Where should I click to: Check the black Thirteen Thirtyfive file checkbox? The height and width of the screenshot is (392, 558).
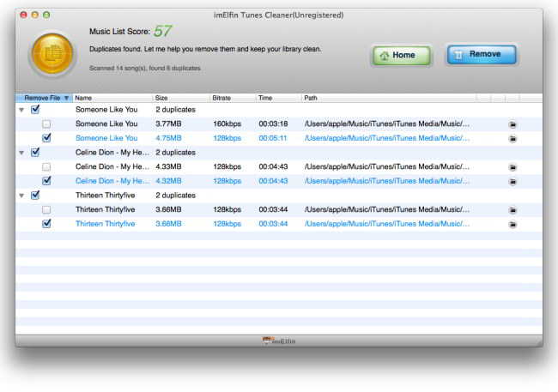coord(46,209)
